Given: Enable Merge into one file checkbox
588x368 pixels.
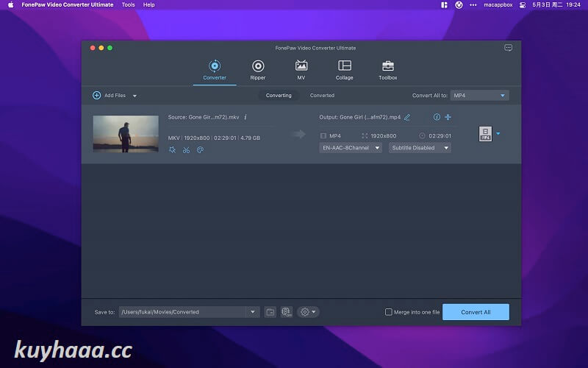Looking at the screenshot, I should point(389,312).
